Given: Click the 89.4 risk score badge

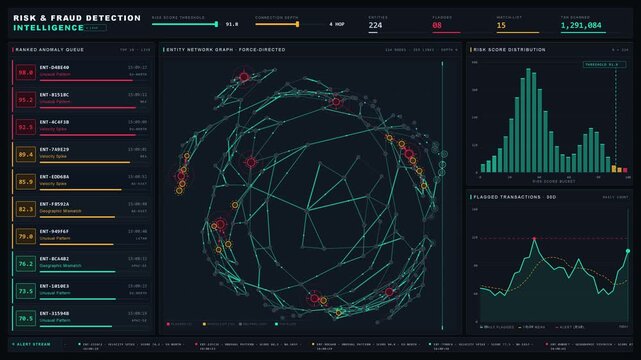Looking at the screenshot, I should click(26, 154).
